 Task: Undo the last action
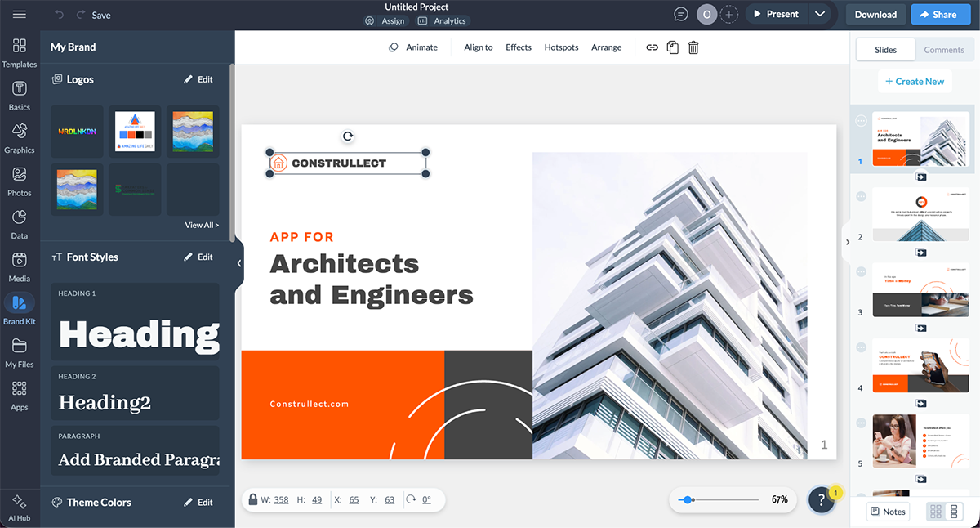tap(59, 15)
